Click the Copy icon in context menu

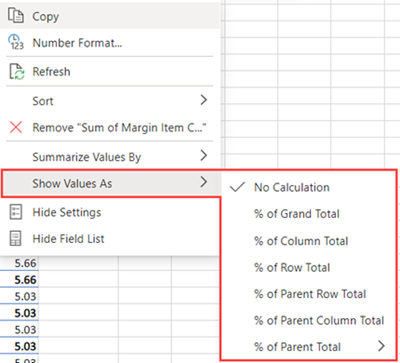pyautogui.click(x=16, y=16)
